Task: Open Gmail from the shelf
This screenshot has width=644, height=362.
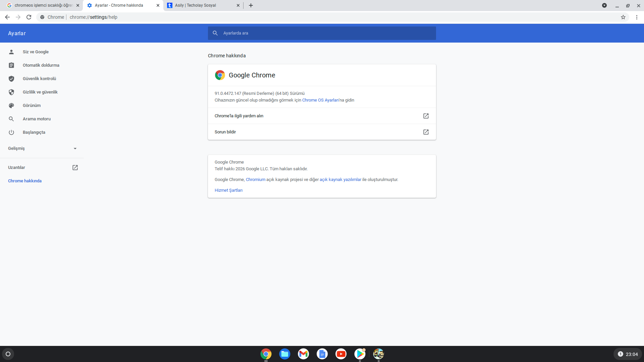Action: pyautogui.click(x=304, y=354)
